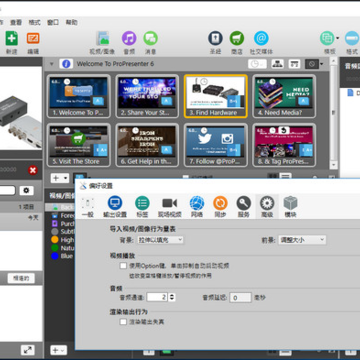Open the Help menu in menu bar
The width and height of the screenshot is (360, 360).
click(71, 22)
